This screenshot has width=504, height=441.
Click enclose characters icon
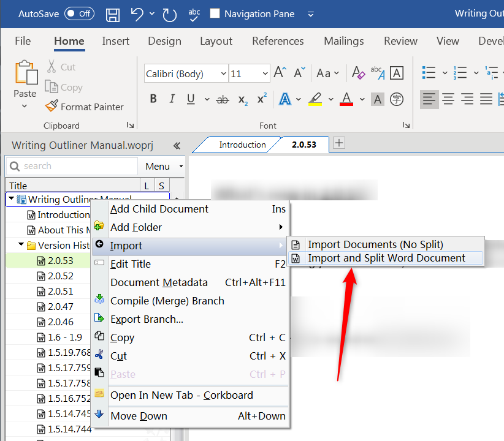[397, 99]
